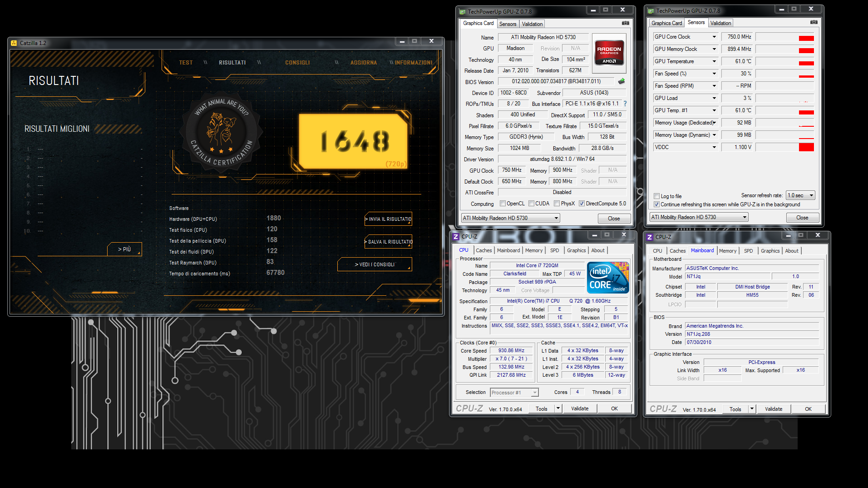The width and height of the screenshot is (868, 488).
Task: Select the AGGIORNA tab in Catzilla
Action: pos(364,63)
